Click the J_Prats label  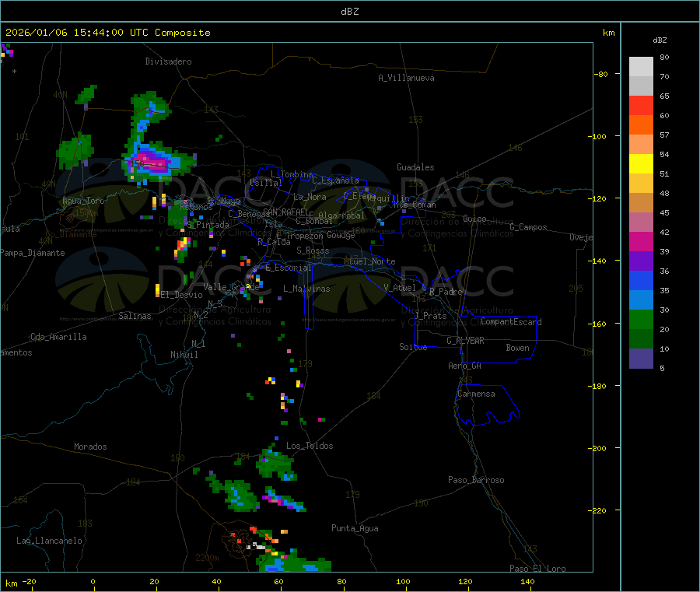tap(430, 316)
